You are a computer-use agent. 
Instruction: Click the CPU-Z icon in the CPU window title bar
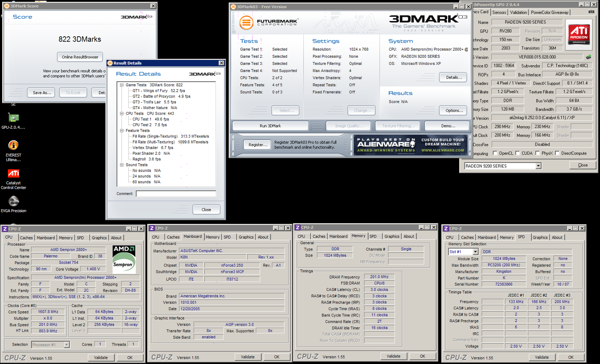point(5,229)
